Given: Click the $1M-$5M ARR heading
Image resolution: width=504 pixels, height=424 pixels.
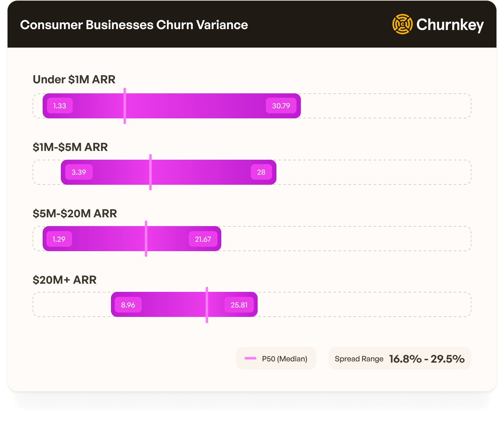Looking at the screenshot, I should click(70, 147).
